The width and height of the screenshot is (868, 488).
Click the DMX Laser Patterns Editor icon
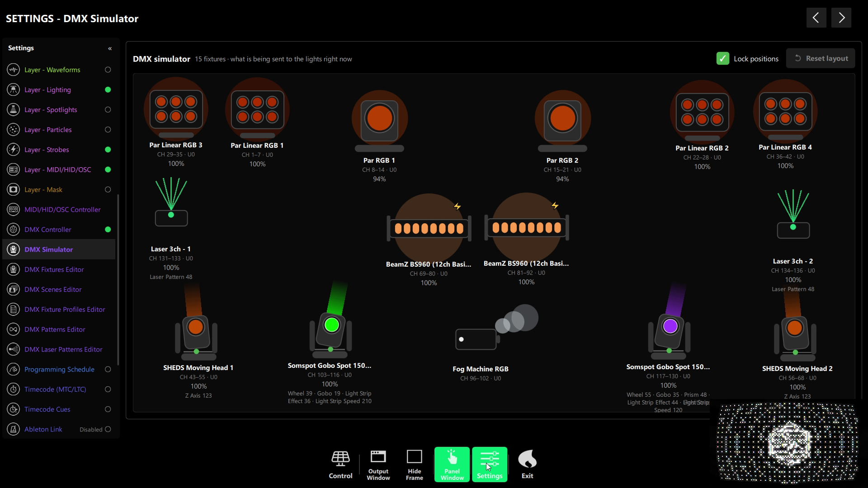click(x=14, y=349)
